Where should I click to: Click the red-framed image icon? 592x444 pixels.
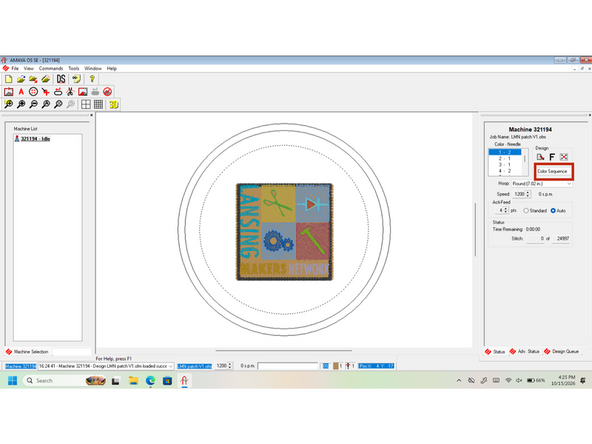click(x=83, y=92)
